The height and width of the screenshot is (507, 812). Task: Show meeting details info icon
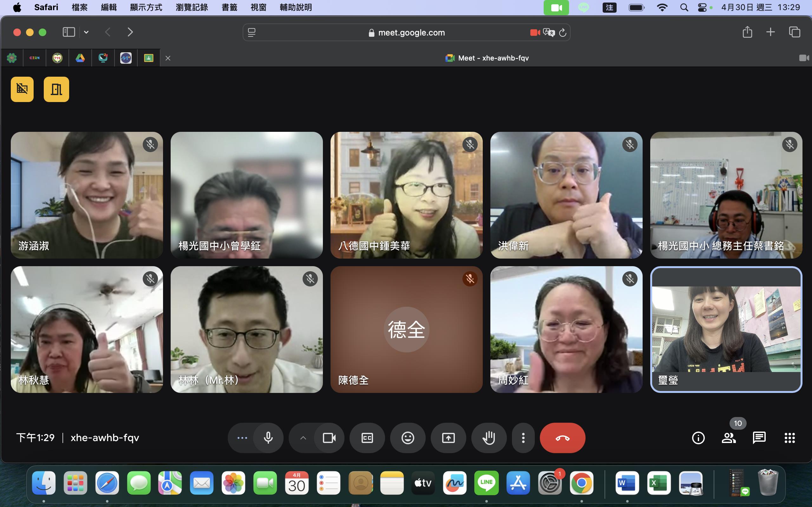click(698, 438)
